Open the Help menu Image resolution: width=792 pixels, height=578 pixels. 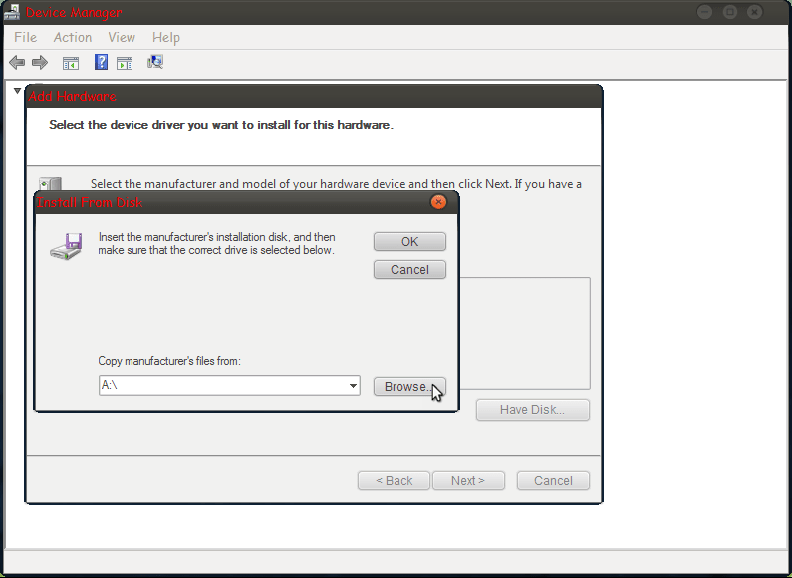pos(166,37)
